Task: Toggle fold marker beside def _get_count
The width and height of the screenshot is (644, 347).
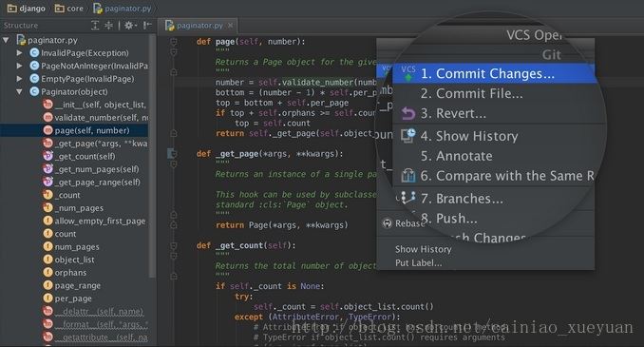Action: click(x=174, y=245)
